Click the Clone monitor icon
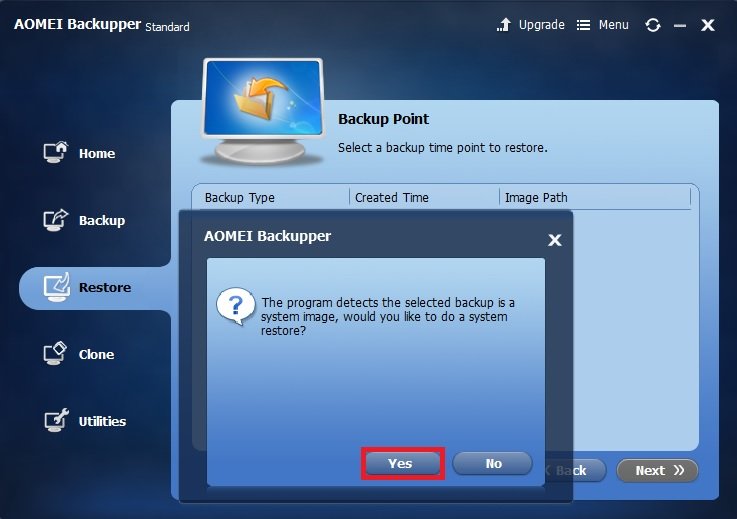This screenshot has width=737, height=519. (x=55, y=354)
